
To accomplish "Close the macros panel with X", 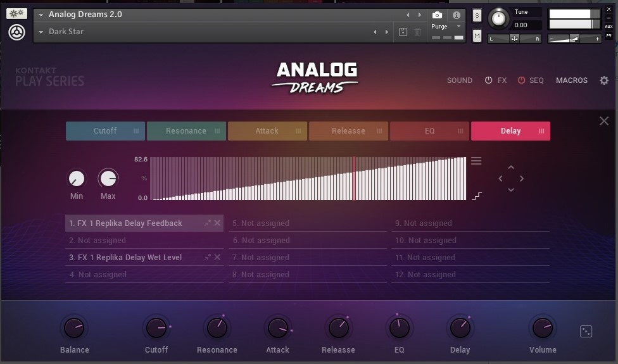I will tap(604, 121).
